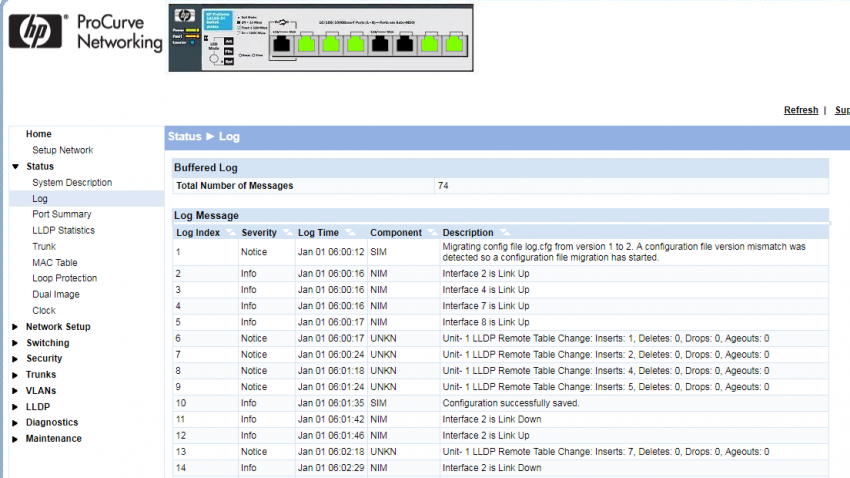
Task: Expand the Switching section
Action: (x=15, y=343)
